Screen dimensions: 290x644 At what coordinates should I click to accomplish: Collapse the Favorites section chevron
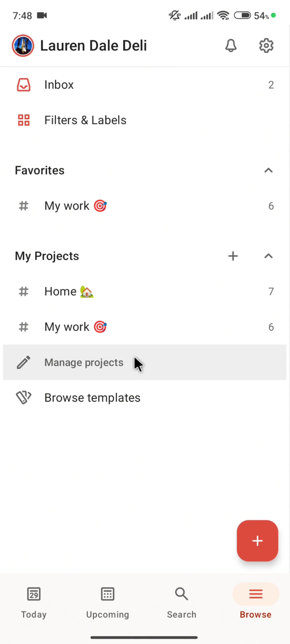tap(268, 170)
